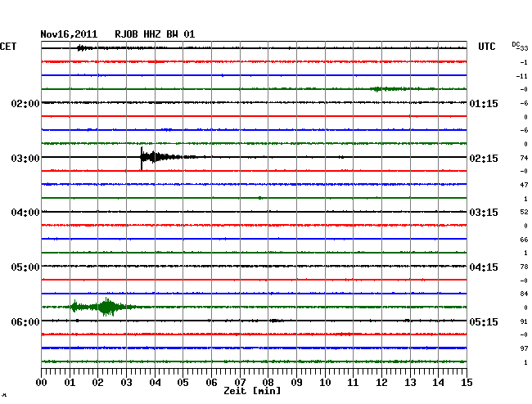
Task: Click the 13 minute tick label on the axis
Action: click(410, 382)
